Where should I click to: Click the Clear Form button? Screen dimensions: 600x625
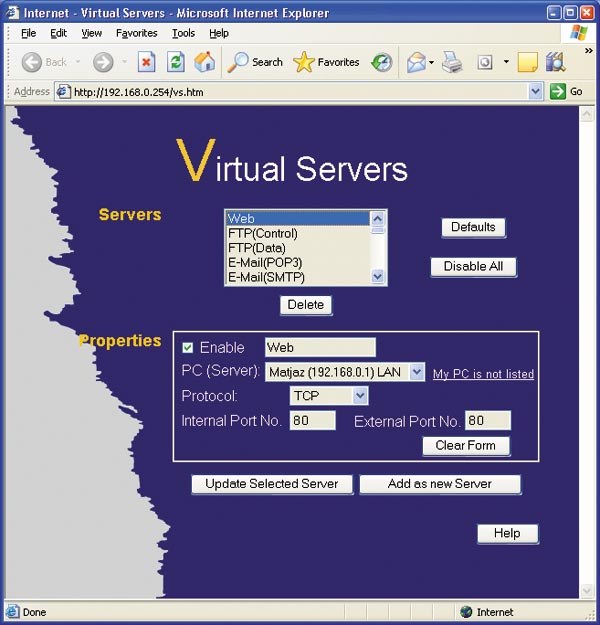pos(466,446)
